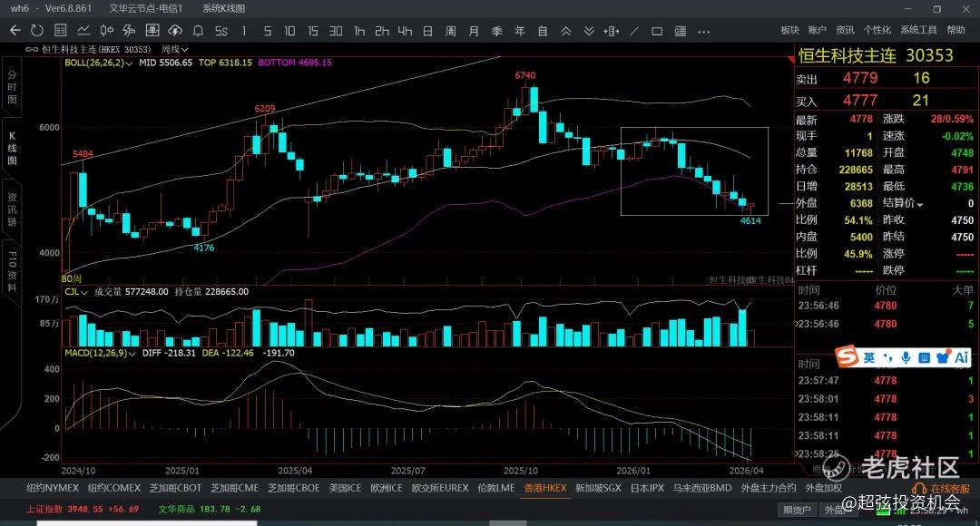Image resolution: width=980 pixels, height=526 pixels.
Task: Open the 系统工具 menu
Action: pos(918,30)
